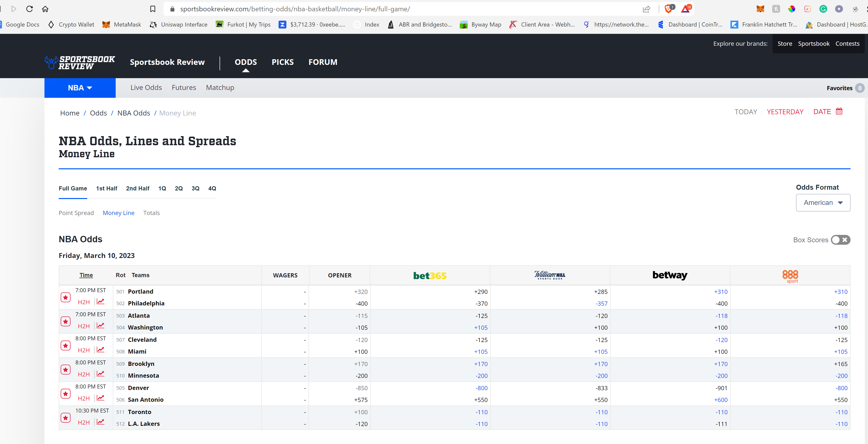The height and width of the screenshot is (444, 868).
Task: Open the Uniswap Interface bookmark
Action: click(x=179, y=24)
